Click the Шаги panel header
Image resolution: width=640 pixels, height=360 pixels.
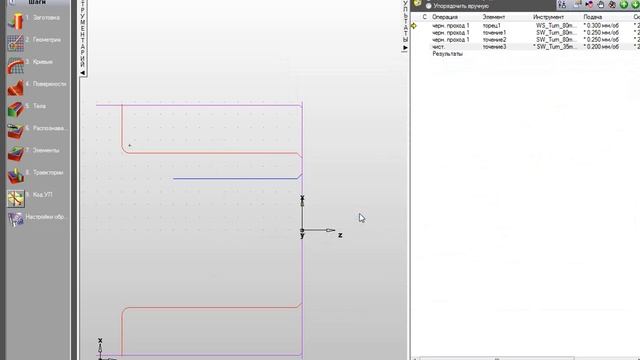[37, 2]
